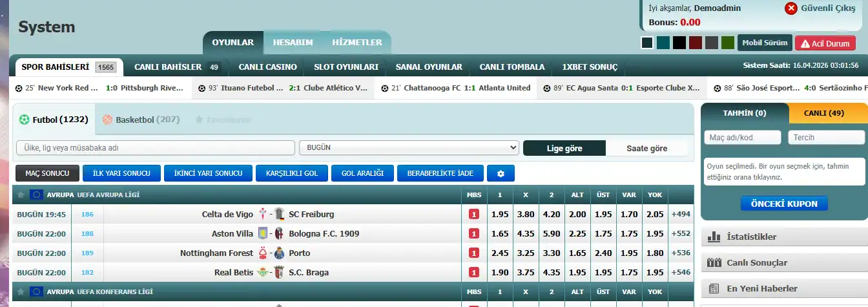Click the country, league or match search field
Image resolution: width=868 pixels, height=307 pixels.
tap(156, 147)
